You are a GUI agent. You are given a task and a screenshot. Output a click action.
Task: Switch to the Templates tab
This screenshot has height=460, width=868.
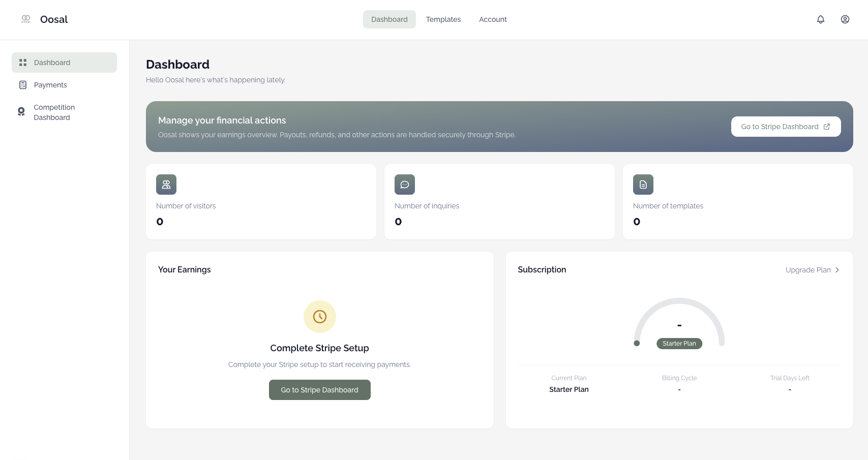443,19
